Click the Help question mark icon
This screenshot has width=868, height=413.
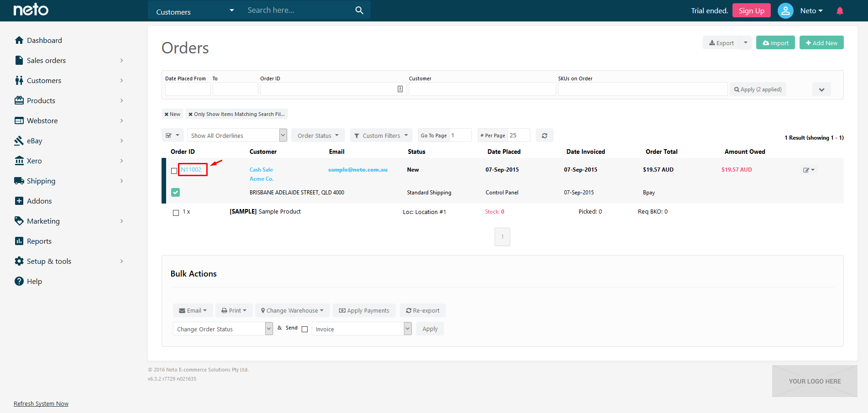pyautogui.click(x=19, y=281)
